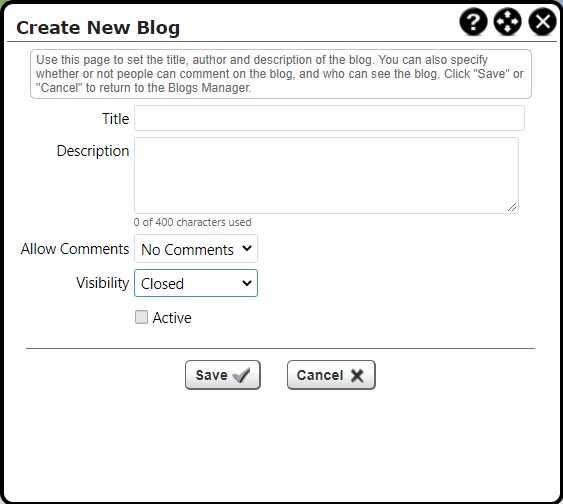
Task: Click the Create New Blog heading
Action: (x=98, y=28)
